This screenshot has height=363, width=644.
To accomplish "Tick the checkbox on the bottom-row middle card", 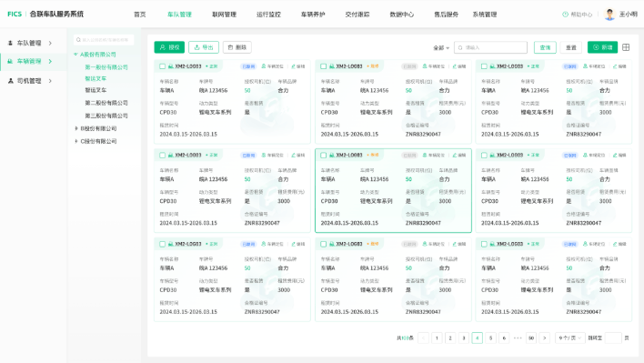I will 323,244.
